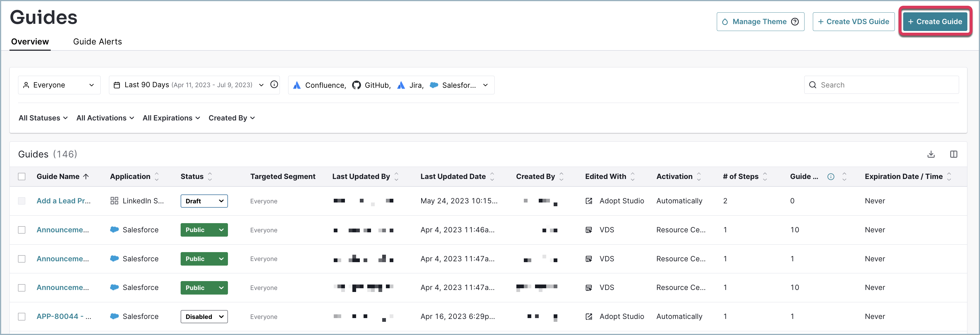Switch to the Overview tab
Image resolution: width=980 pixels, height=335 pixels.
(x=30, y=42)
